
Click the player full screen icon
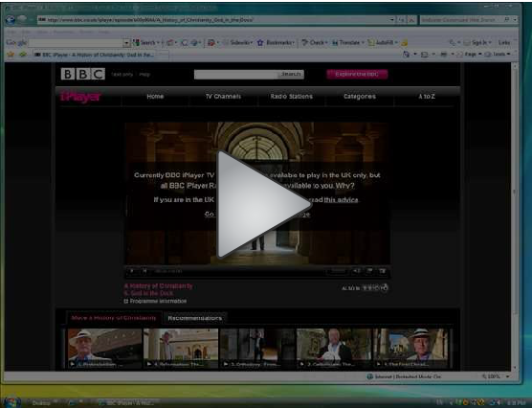(x=383, y=271)
